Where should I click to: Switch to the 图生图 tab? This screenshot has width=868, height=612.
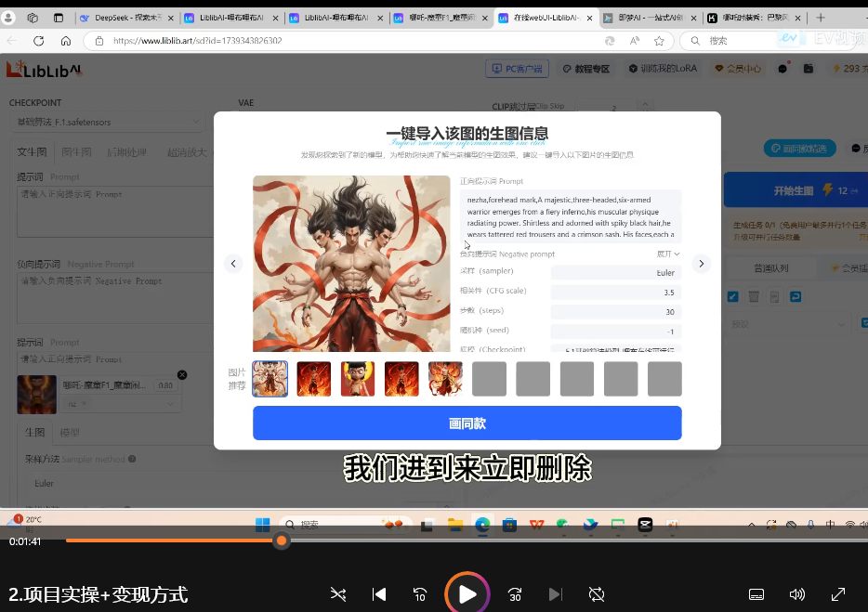(x=76, y=152)
